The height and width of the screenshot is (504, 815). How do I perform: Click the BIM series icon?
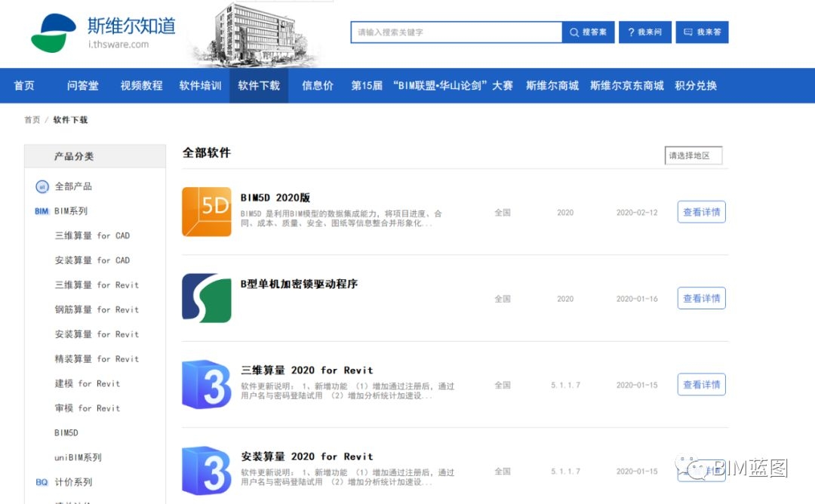point(42,211)
